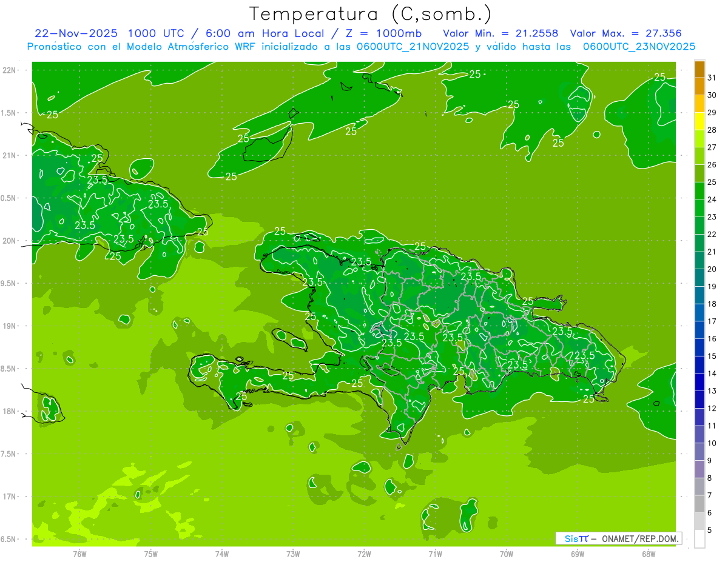Click the '22N' latitude label
This screenshot has height=562, width=728.
10,70
